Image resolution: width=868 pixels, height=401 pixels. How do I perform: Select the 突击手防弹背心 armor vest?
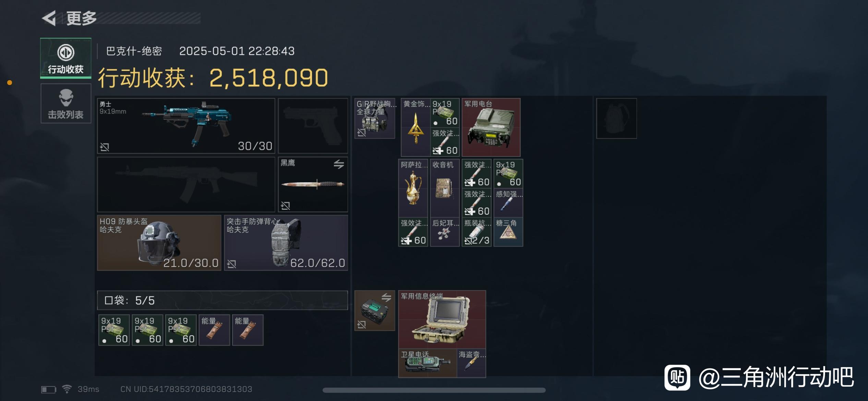tap(286, 243)
